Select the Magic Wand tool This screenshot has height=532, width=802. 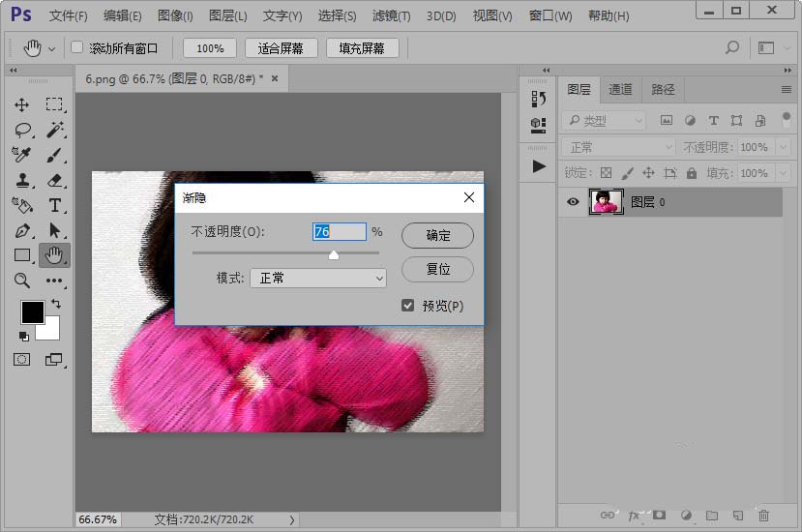pyautogui.click(x=55, y=130)
